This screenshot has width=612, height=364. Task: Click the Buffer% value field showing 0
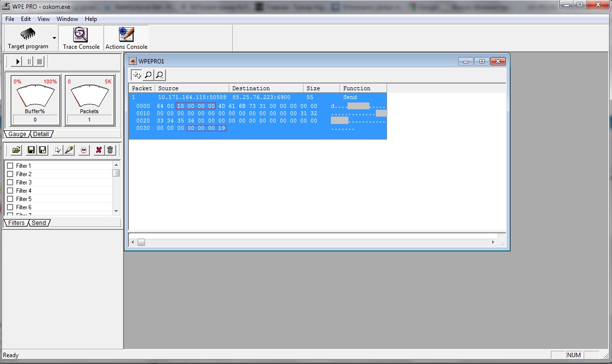coord(35,120)
